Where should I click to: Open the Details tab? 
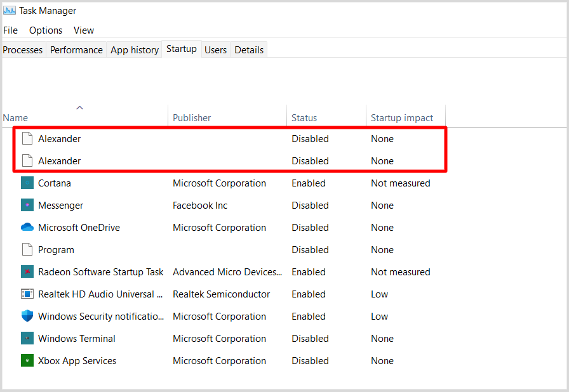[x=249, y=50]
